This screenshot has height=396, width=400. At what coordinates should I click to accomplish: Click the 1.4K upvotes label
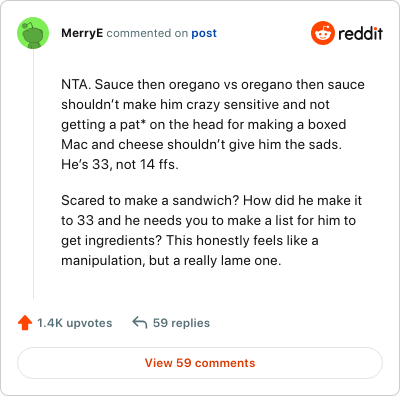pyautogui.click(x=75, y=323)
